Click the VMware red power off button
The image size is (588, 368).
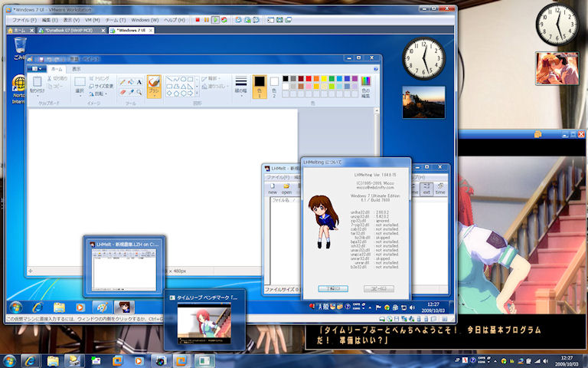(198, 20)
